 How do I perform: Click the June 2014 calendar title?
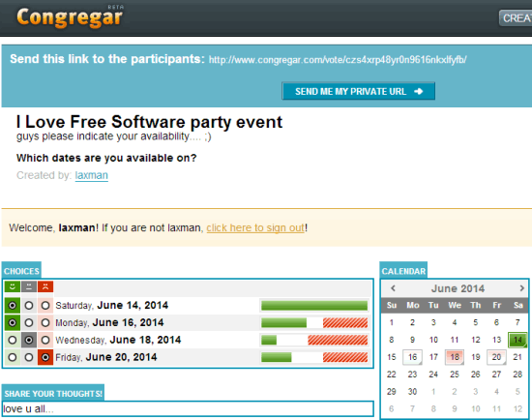tap(458, 288)
